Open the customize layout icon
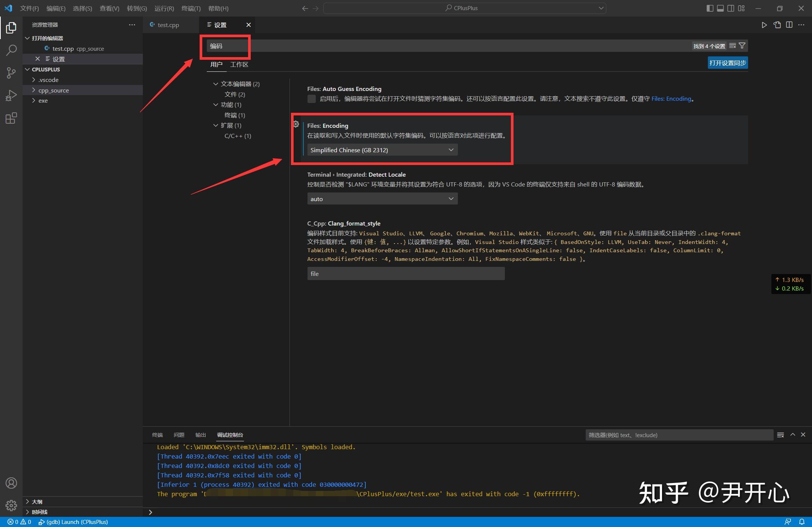812x527 pixels. 741,8
